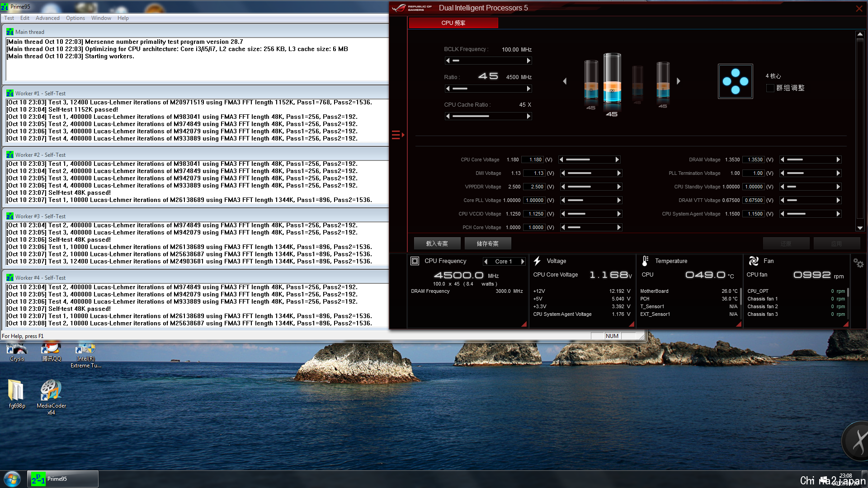Increase CPU Core Voltage with right arrow
868x488 pixels.
[x=617, y=160]
